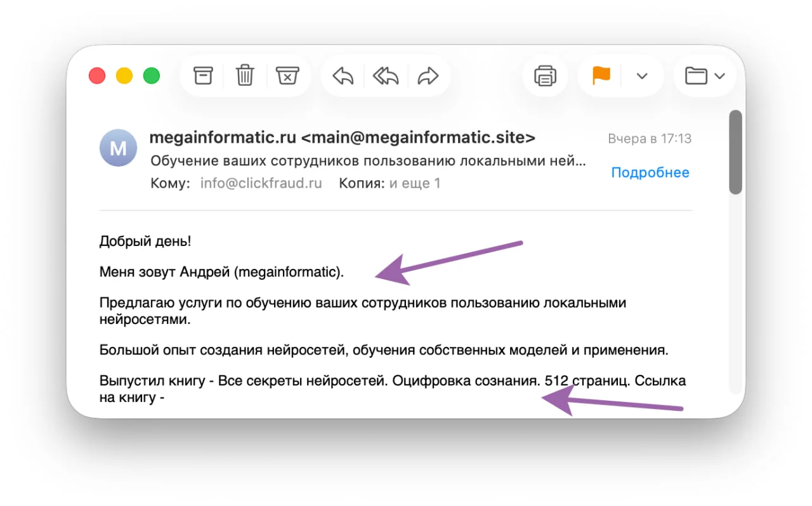
Task: Delete the email with the trash icon
Action: 244,76
